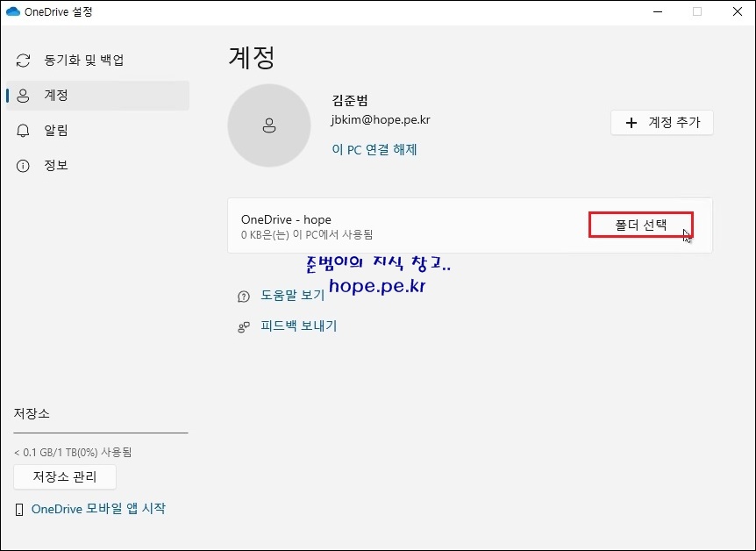Click the help question-mark icon
This screenshot has height=551, width=756.
pos(244,297)
